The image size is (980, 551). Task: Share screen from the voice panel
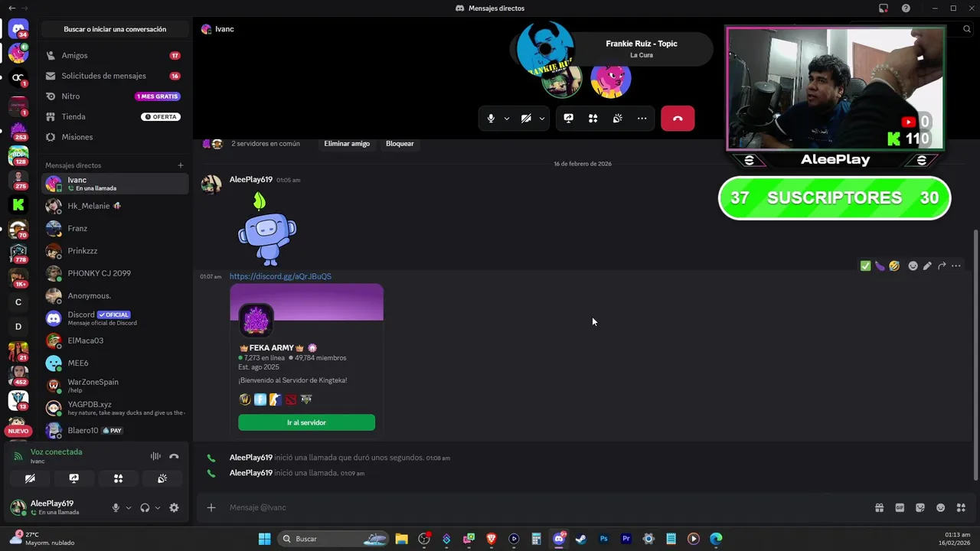(x=74, y=478)
